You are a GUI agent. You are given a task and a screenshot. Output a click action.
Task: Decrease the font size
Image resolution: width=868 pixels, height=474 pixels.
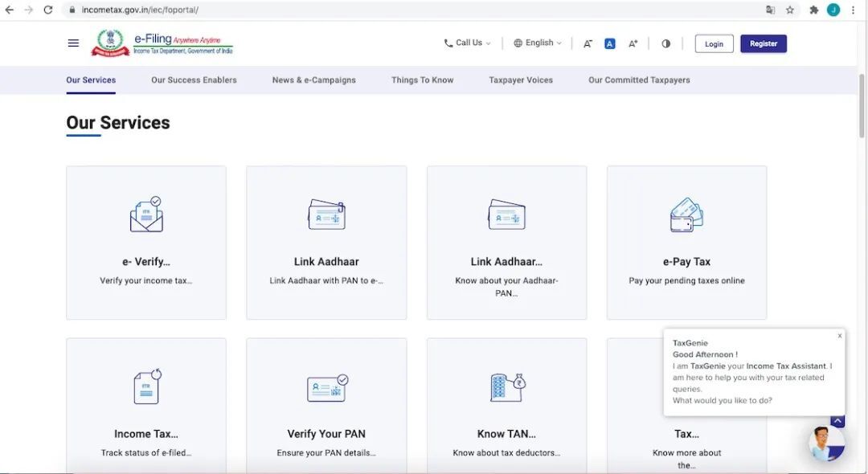pos(588,43)
